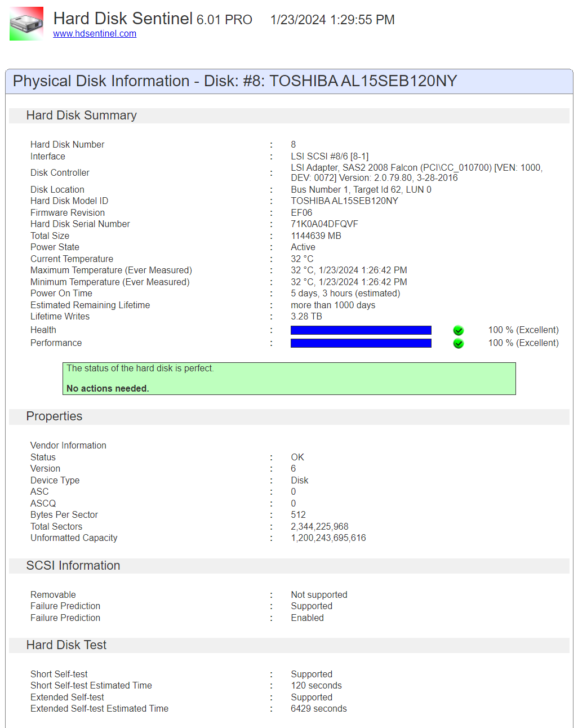Click the Hard Disk Summary section header
Screen dimensions: 578x728
pos(289,116)
